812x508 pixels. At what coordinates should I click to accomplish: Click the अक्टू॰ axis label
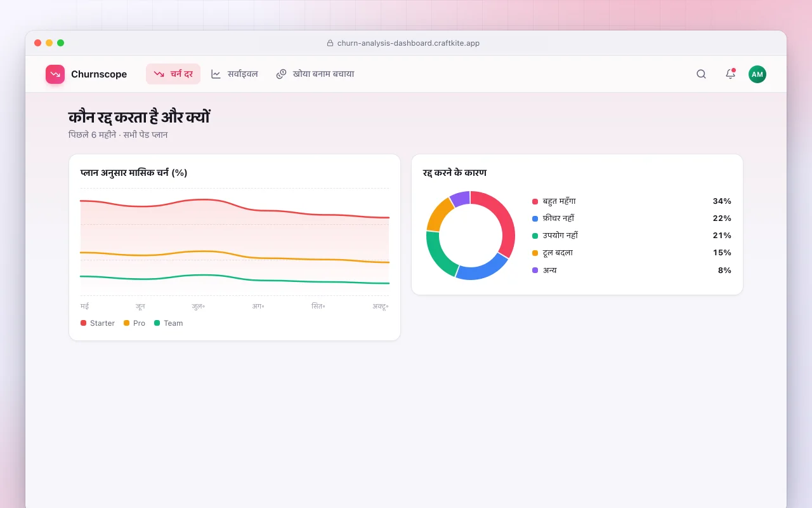tap(381, 306)
